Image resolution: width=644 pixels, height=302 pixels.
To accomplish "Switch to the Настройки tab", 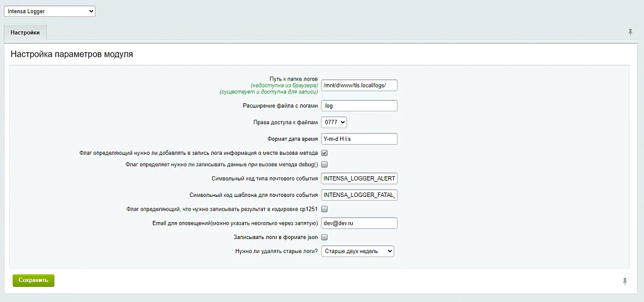I will [25, 33].
